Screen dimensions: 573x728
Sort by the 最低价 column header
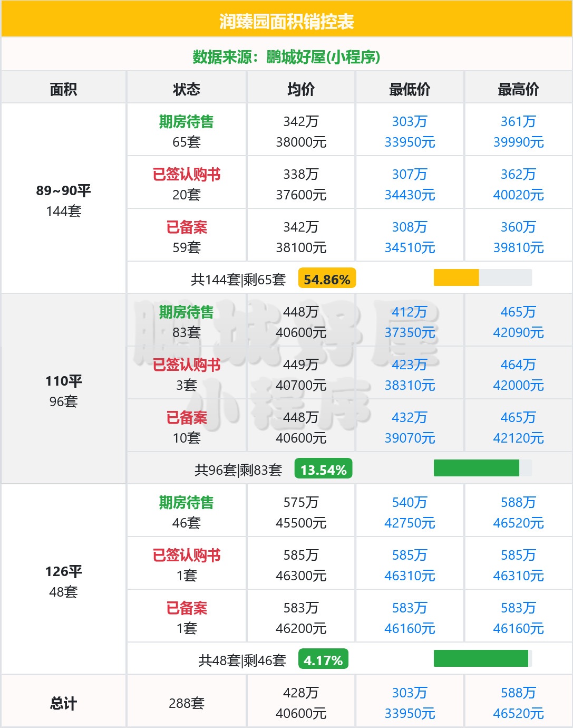(410, 89)
